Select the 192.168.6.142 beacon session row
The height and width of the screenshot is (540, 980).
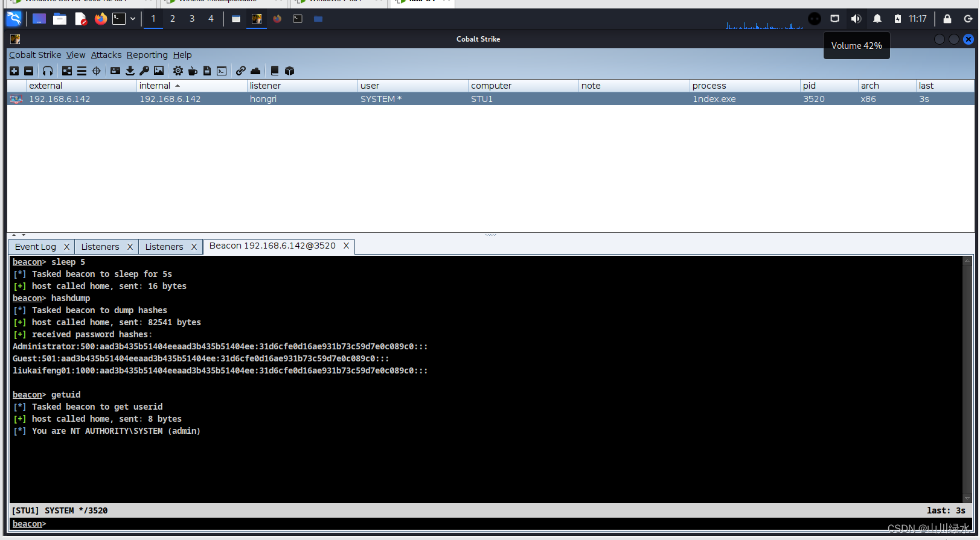tap(490, 99)
